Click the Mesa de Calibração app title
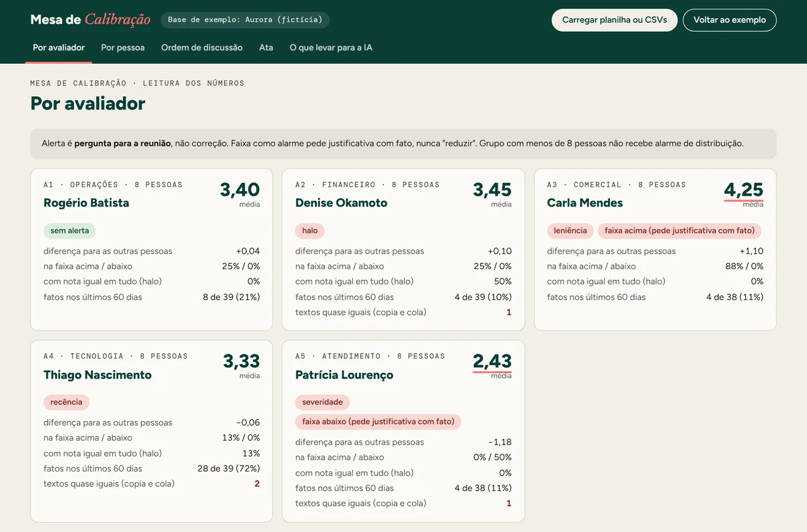Viewport: 807px width, 532px height. (90, 20)
